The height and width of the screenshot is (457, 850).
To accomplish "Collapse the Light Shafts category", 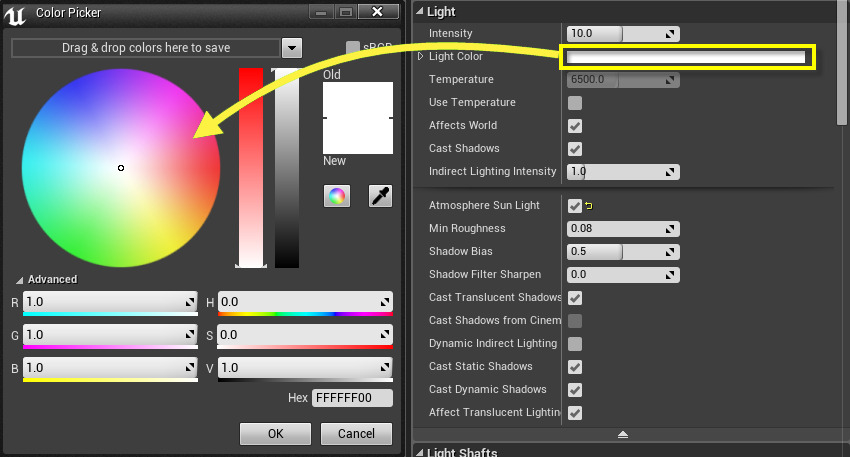I will point(419,452).
